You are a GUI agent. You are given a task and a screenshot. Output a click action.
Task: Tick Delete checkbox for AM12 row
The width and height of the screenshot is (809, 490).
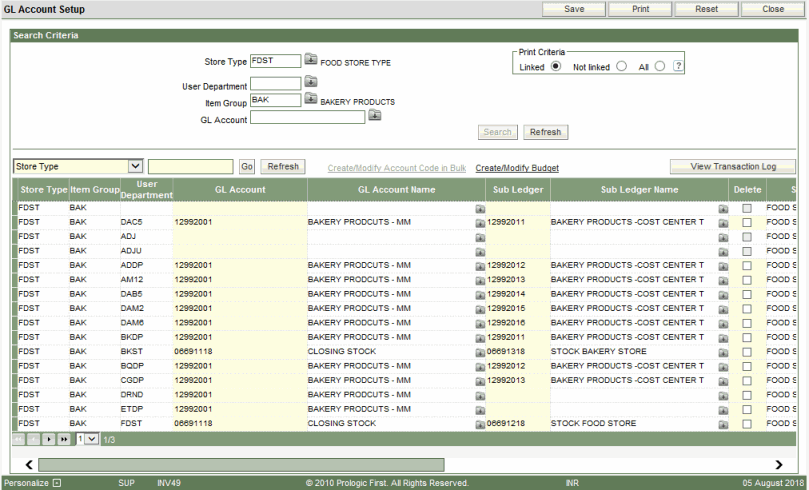tap(747, 280)
